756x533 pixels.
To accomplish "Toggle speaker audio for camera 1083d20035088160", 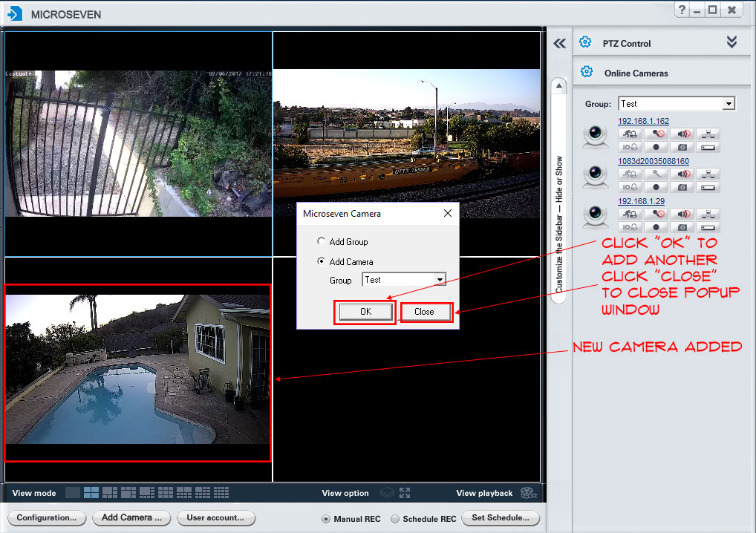I will (682, 174).
